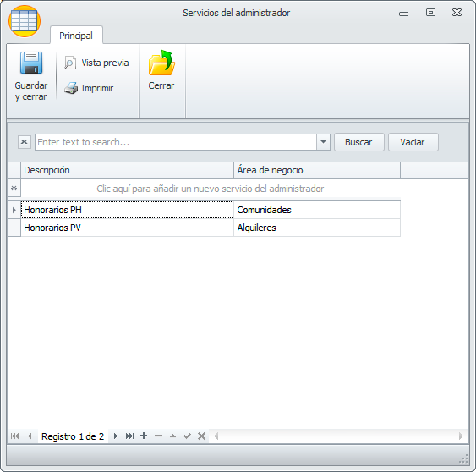Open the search history dropdown arrow
Screen dimensions: 476x472
[323, 142]
